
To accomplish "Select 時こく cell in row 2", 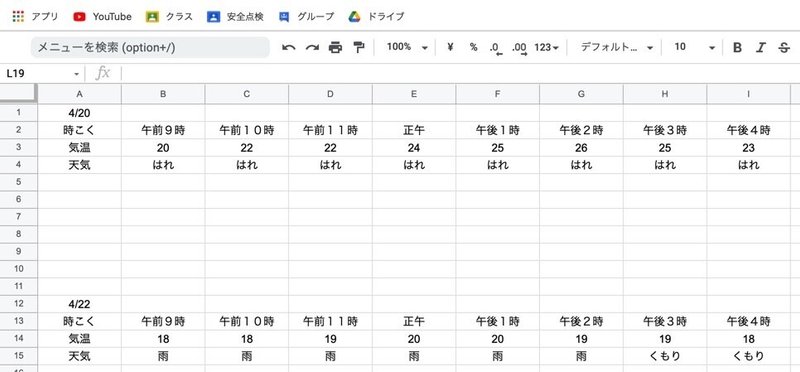I will click(80, 130).
